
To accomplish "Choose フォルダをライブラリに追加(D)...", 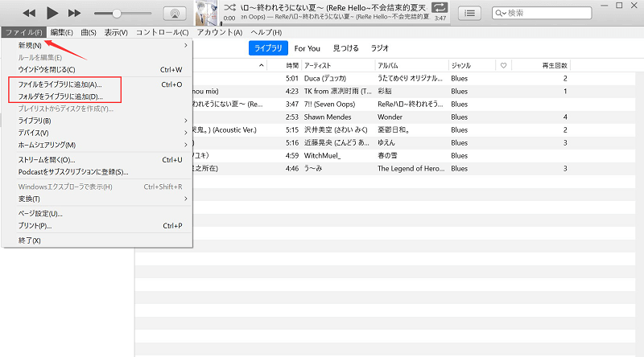I will [x=97, y=96].
